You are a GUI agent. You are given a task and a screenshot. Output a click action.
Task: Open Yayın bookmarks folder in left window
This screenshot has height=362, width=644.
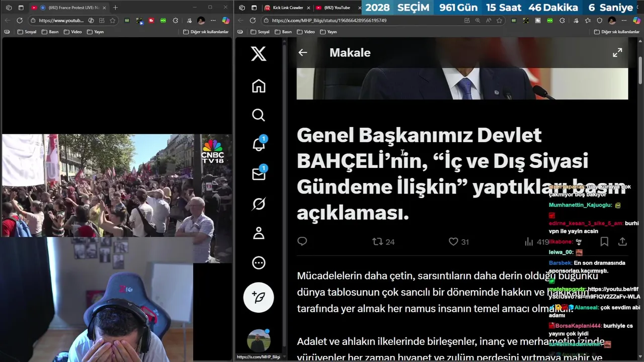[95, 32]
